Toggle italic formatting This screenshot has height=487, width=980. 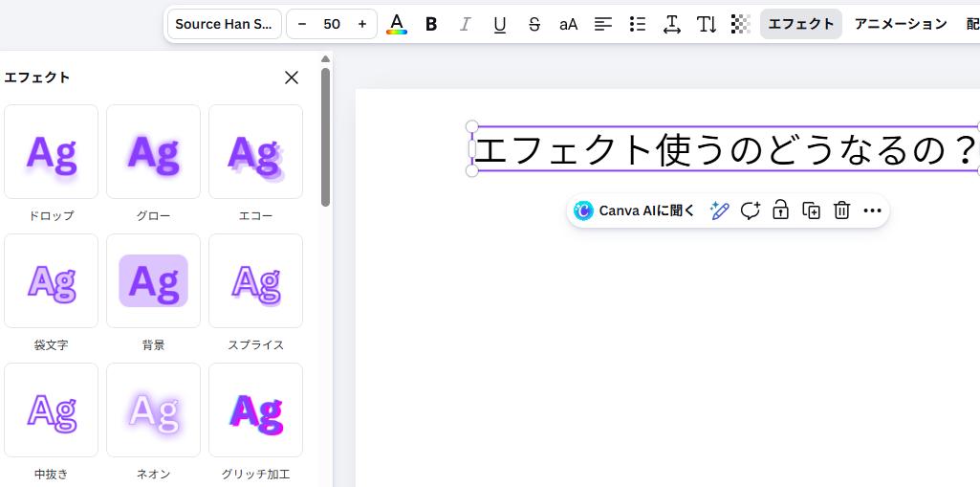(x=465, y=24)
